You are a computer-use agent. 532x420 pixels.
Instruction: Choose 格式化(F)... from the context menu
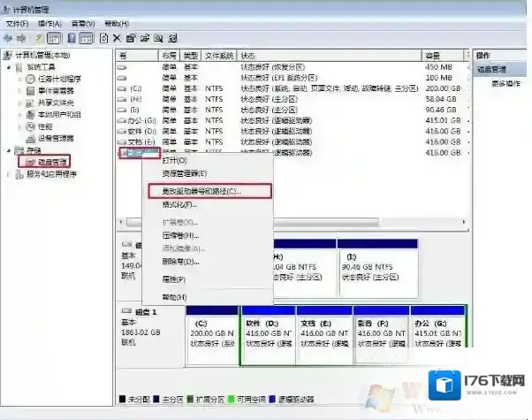tap(179, 205)
